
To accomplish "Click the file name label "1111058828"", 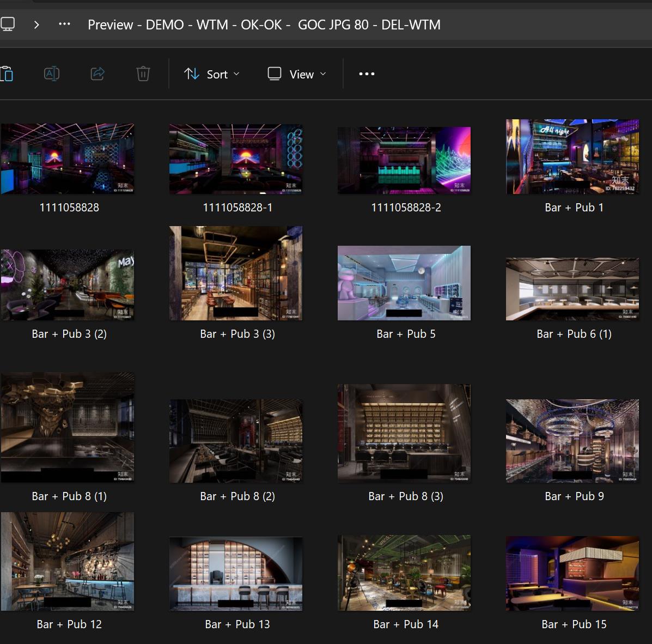I will pos(69,207).
